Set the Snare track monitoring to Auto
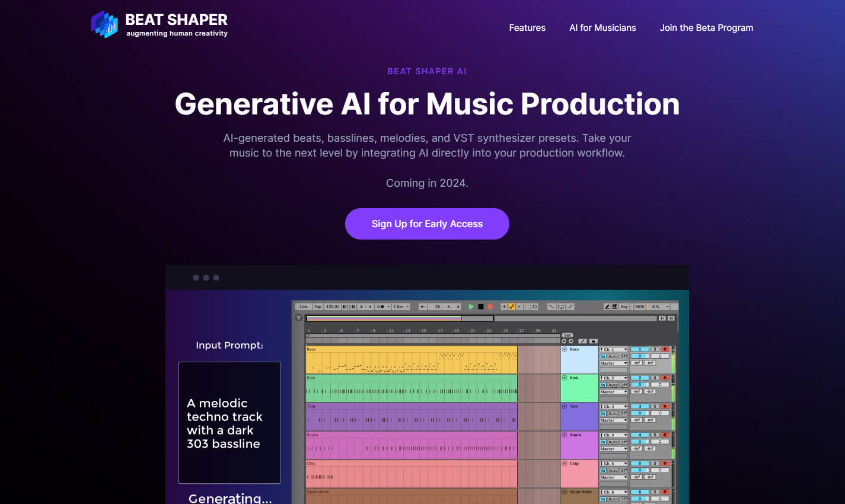 (613, 442)
